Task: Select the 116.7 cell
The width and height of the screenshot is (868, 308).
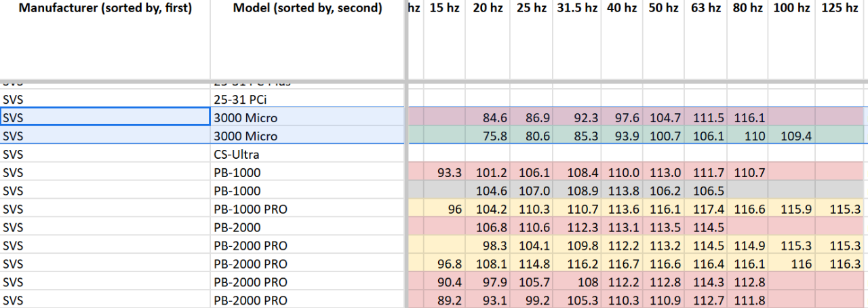Action: (622, 264)
